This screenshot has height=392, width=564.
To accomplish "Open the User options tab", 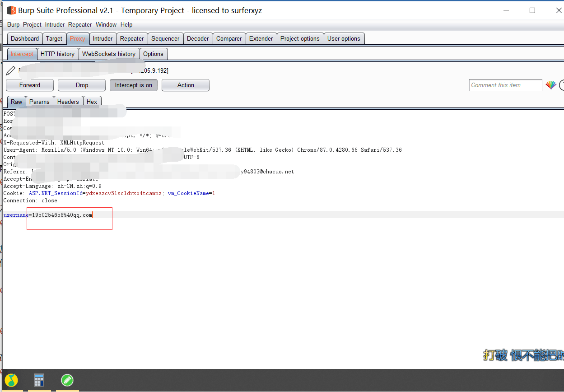I will (x=344, y=38).
